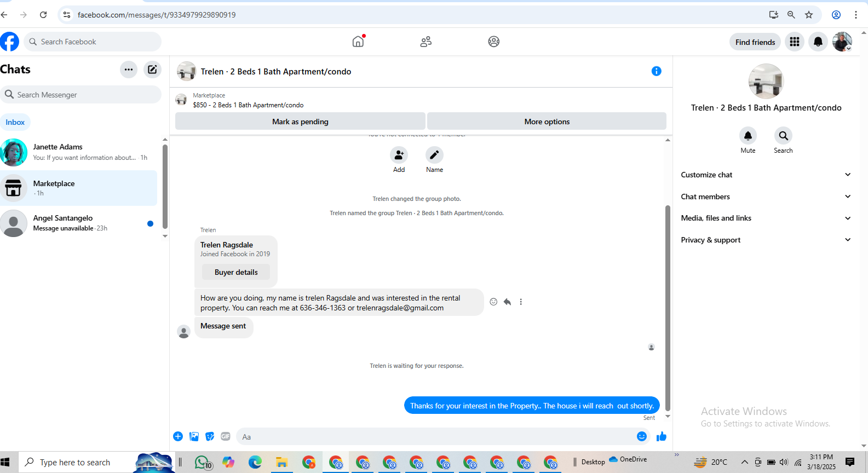868x473 pixels.
Task: Click the More options button
Action: tap(547, 122)
